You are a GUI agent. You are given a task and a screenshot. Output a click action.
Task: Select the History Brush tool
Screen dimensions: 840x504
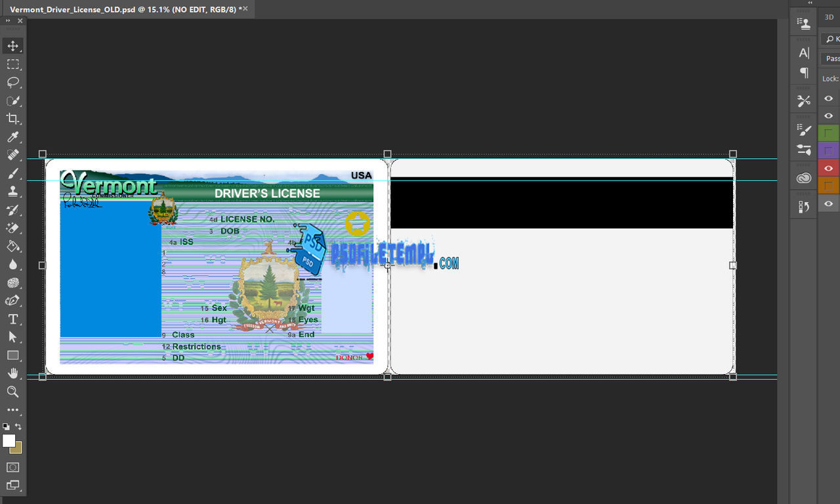(12, 210)
